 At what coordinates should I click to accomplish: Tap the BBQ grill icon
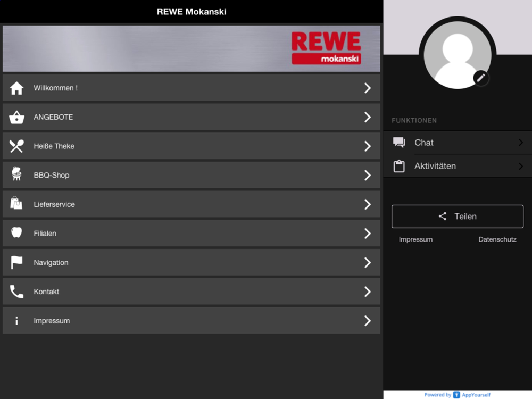16,173
